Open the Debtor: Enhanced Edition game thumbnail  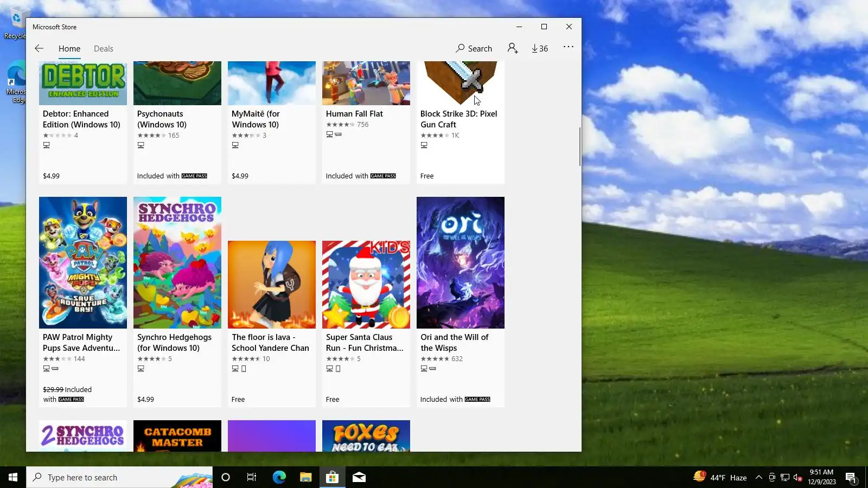[x=83, y=83]
